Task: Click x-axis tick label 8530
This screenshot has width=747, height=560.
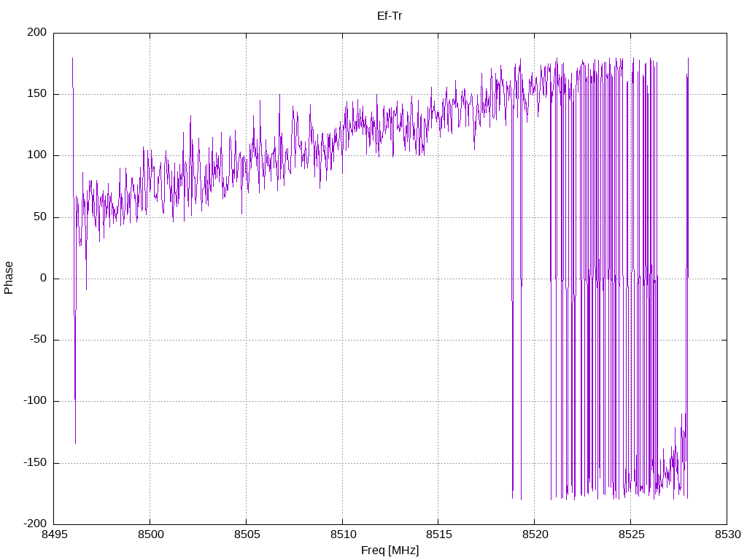Action: click(727, 534)
